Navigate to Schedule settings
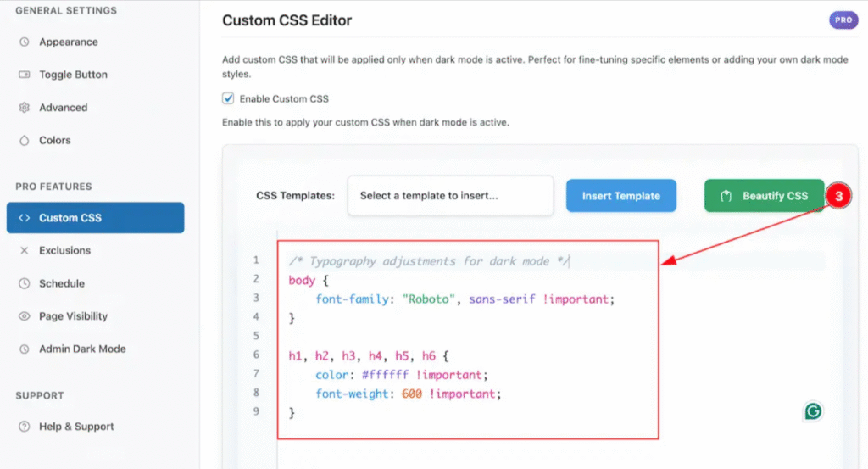 click(61, 283)
